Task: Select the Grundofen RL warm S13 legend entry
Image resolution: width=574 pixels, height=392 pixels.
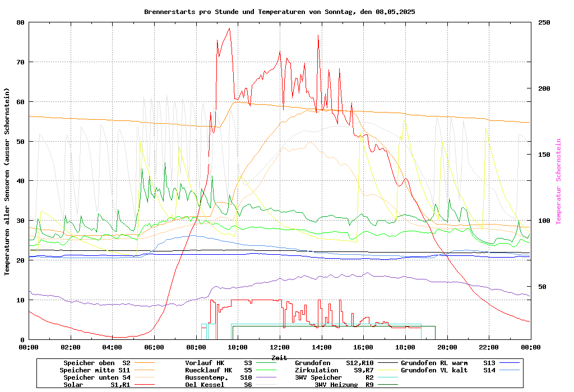Action: click(x=448, y=363)
